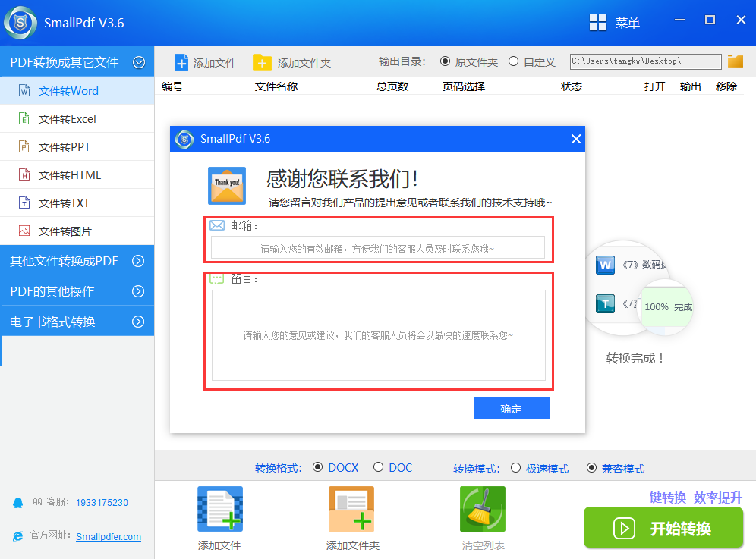This screenshot has height=559, width=756.
Task: Click the large 添加文件 icon at bottom
Action: click(x=220, y=509)
